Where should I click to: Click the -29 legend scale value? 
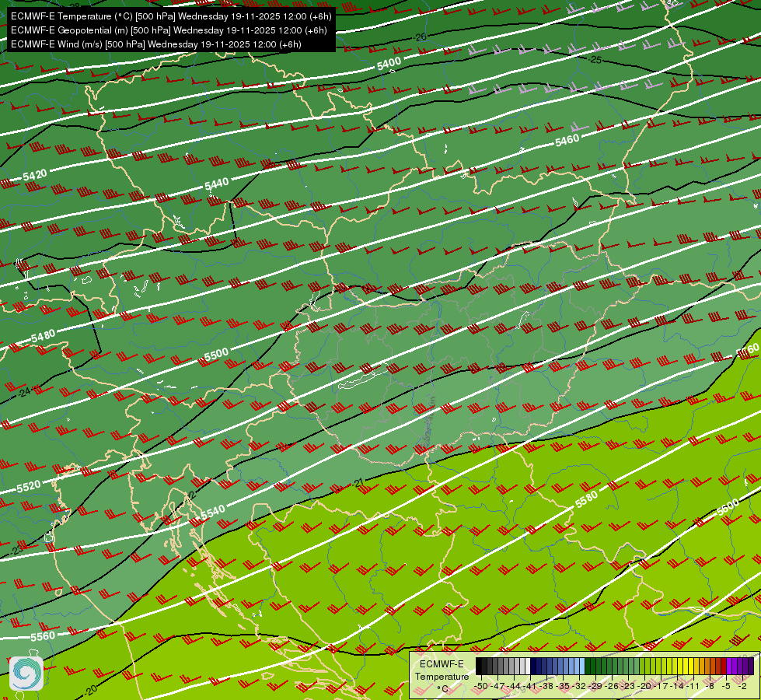[595, 686]
